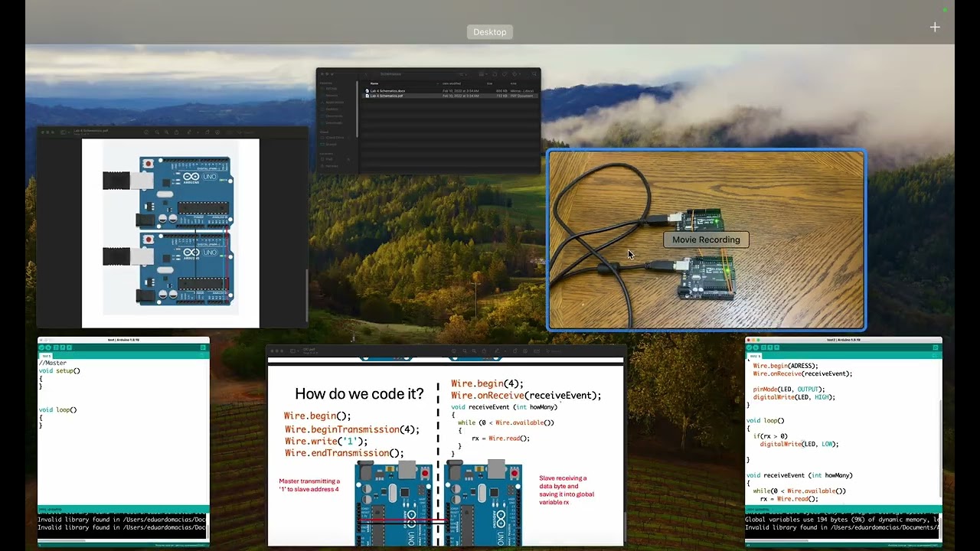
Task: Open iCloud Drive in the Finder sidebar
Action: pos(335,138)
